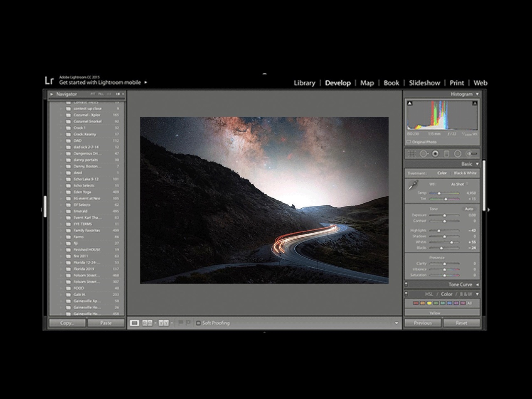Switch to HSL tab in color panel

coord(429,294)
